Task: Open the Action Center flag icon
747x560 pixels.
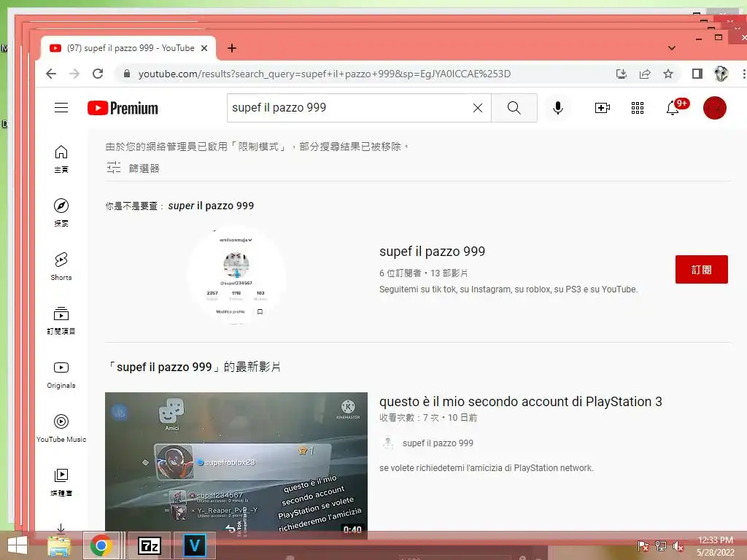Action: coord(643,546)
